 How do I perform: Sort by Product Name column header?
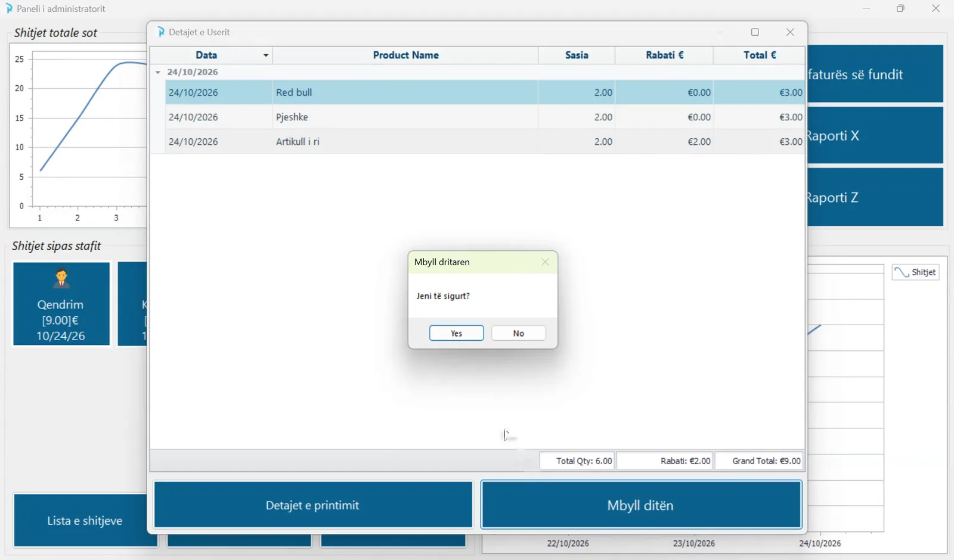click(x=405, y=55)
